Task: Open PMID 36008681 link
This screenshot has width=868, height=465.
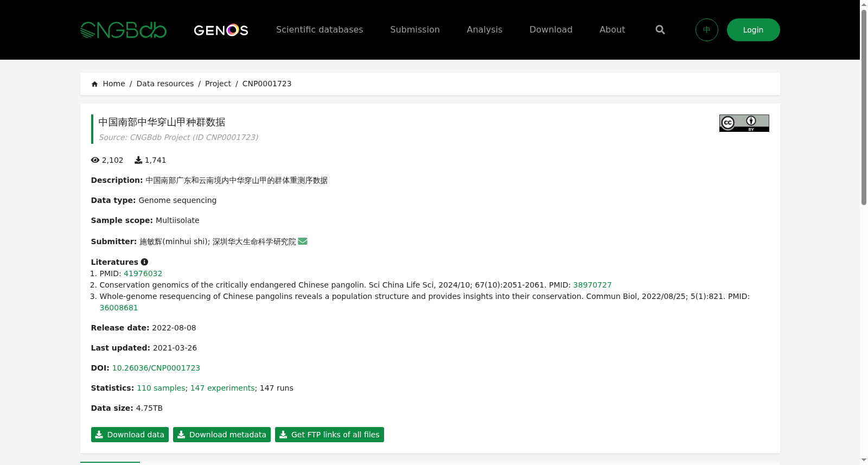Action: point(119,308)
